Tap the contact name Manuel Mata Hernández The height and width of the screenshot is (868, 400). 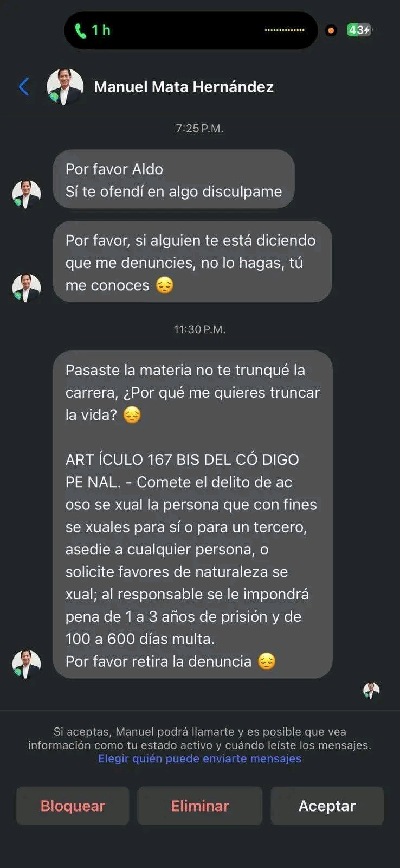click(184, 87)
